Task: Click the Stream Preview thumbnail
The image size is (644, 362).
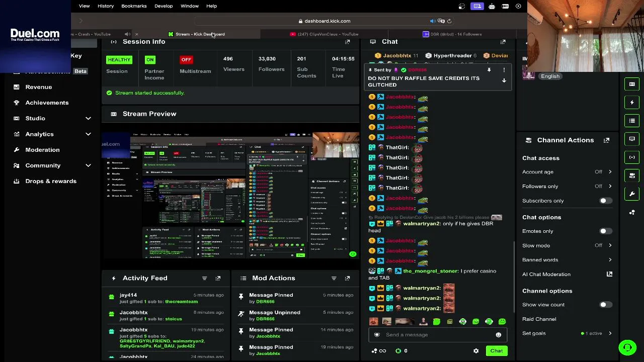Action: (230, 196)
